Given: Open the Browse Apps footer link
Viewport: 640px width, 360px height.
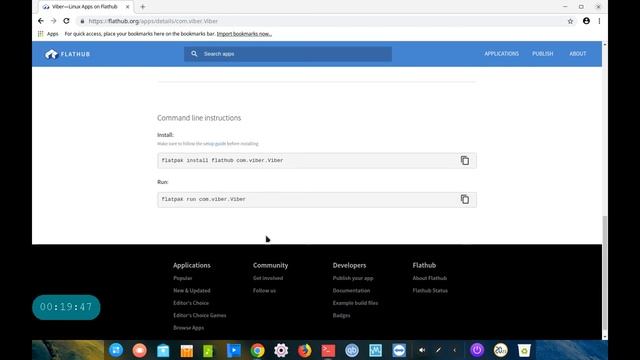Looking at the screenshot, I should (189, 328).
